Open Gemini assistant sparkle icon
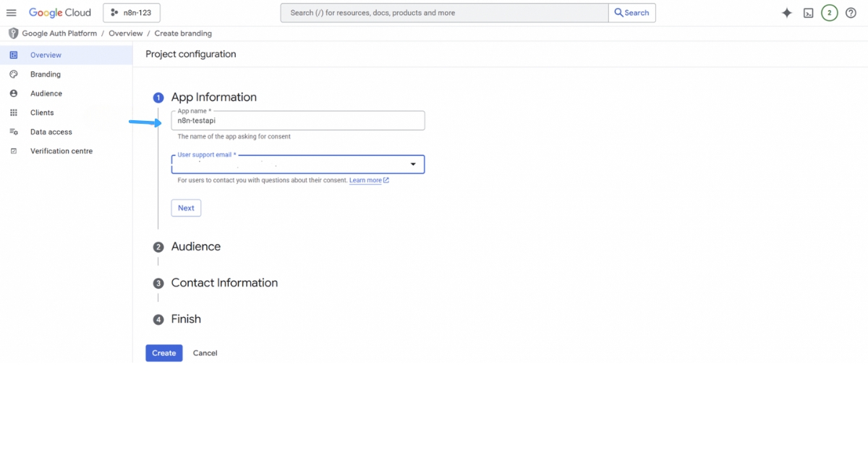Screen dimensions: 868x456 point(786,12)
